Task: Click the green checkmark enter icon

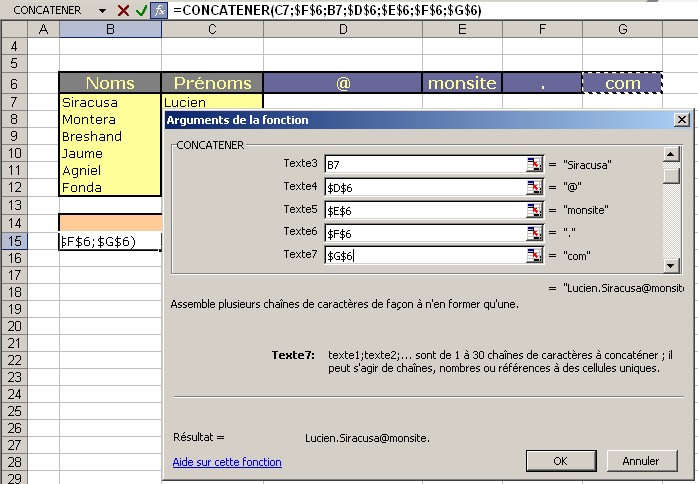Action: [141, 10]
